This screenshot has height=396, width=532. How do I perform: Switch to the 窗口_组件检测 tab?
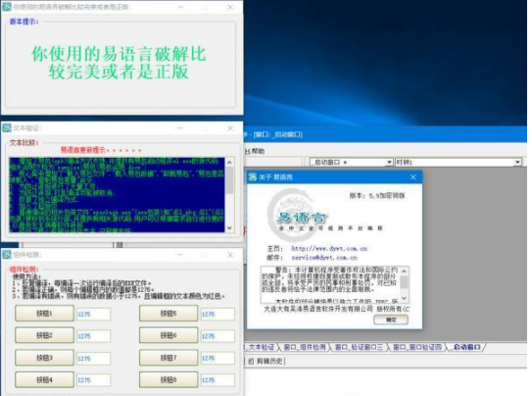pyautogui.click(x=305, y=347)
